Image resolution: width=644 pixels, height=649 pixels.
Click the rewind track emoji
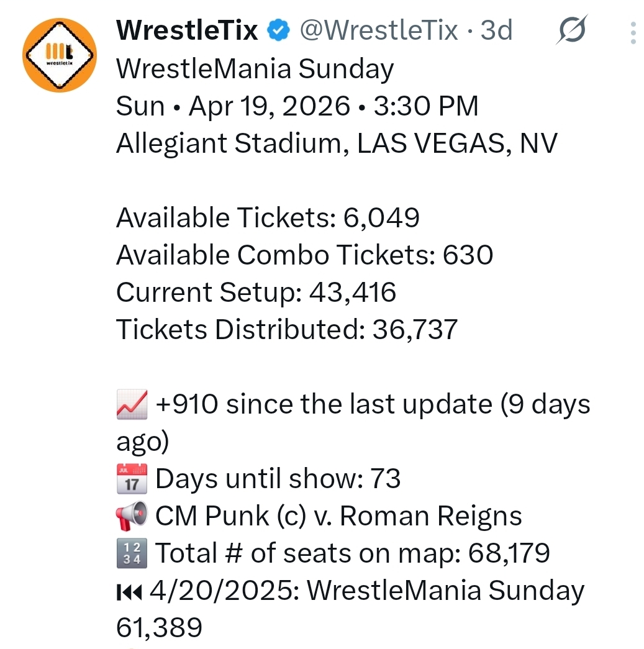pyautogui.click(x=129, y=592)
